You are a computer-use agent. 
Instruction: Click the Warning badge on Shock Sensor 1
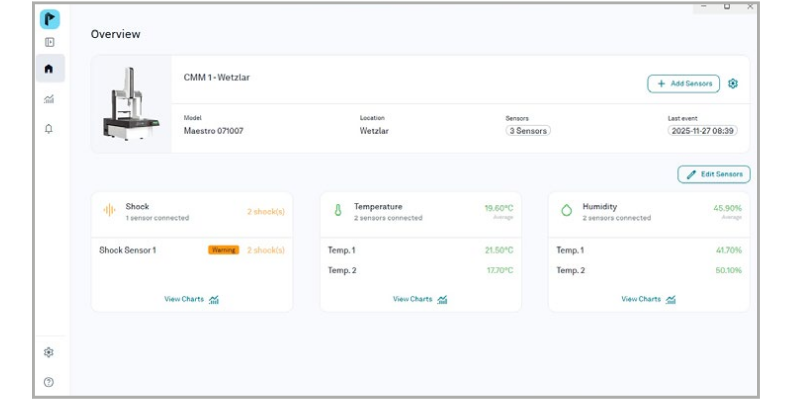coord(223,250)
